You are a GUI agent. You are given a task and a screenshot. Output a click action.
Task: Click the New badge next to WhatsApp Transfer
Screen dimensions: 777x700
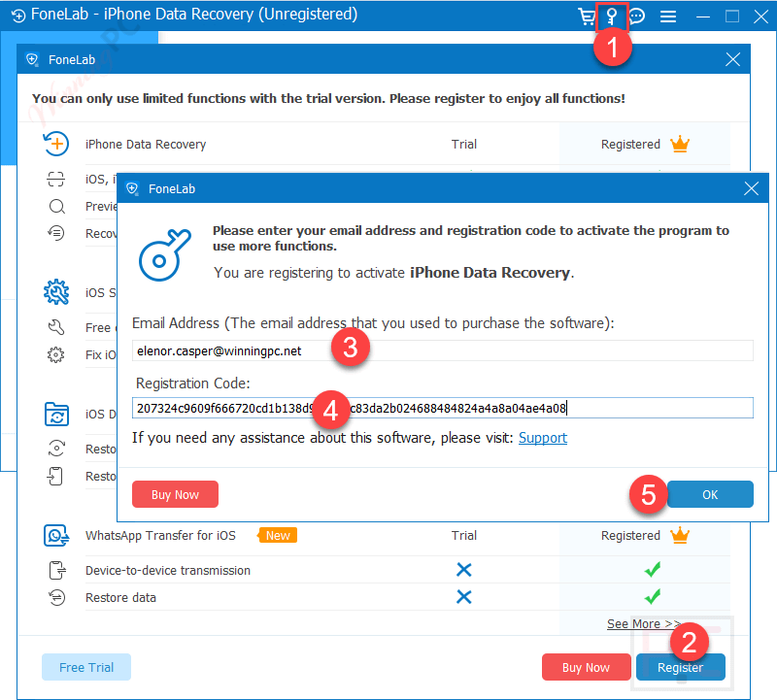pyautogui.click(x=277, y=535)
